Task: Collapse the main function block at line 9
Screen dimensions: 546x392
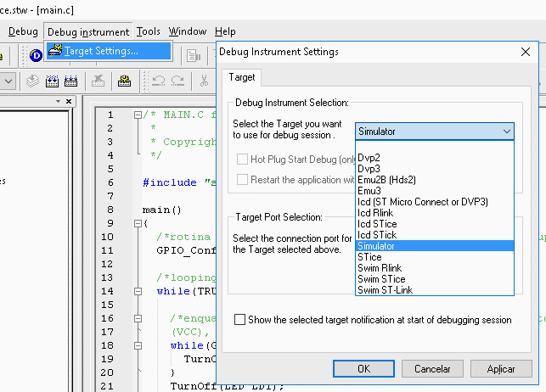Action: (138, 223)
